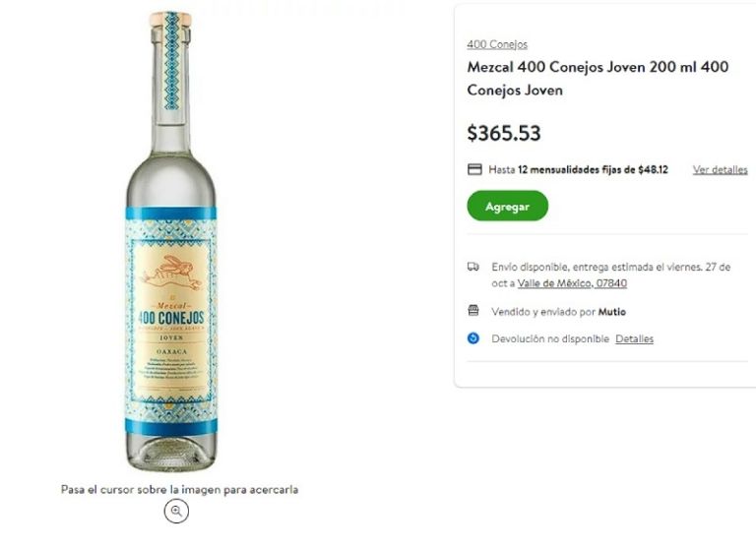Viewport: 756px width, 549px height.
Task: Open Ver detalles for monthly payments
Action: click(720, 169)
